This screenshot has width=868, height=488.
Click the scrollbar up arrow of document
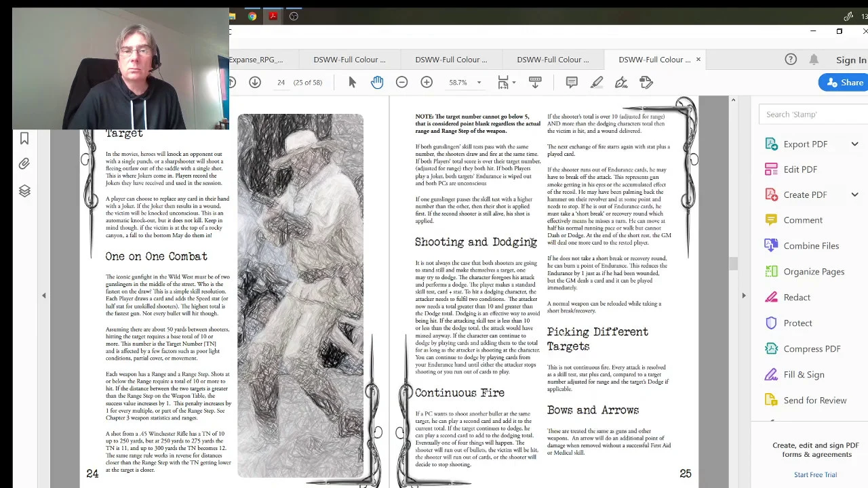(x=733, y=100)
